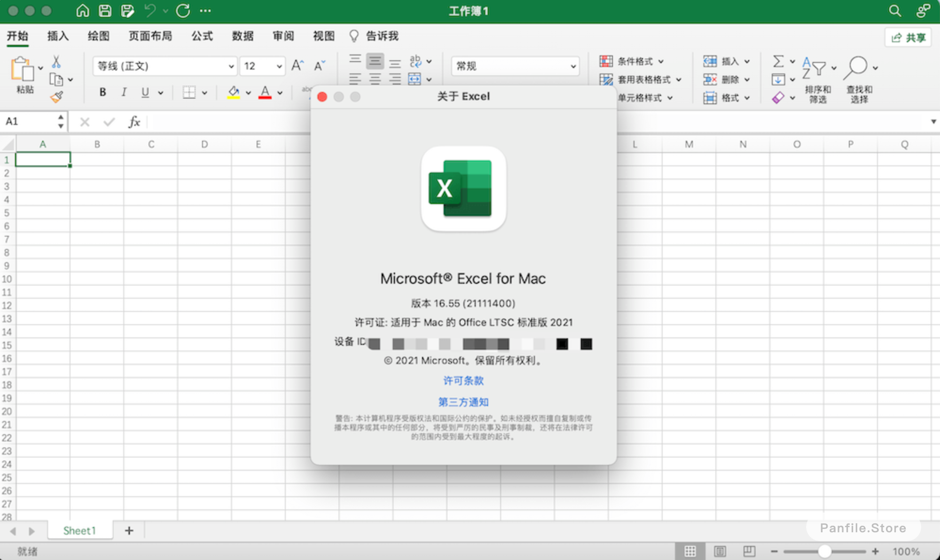940x560 pixels.
Task: Toggle Underline formatting
Action: (x=145, y=92)
